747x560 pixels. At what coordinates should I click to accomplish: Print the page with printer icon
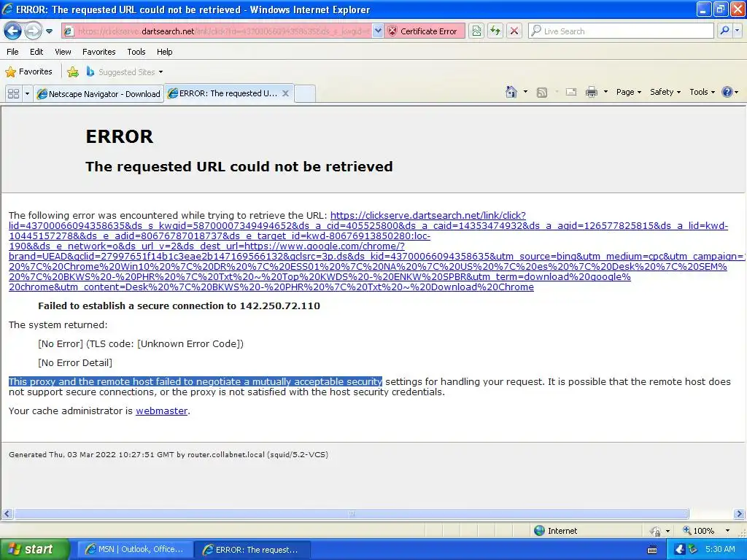click(x=591, y=92)
